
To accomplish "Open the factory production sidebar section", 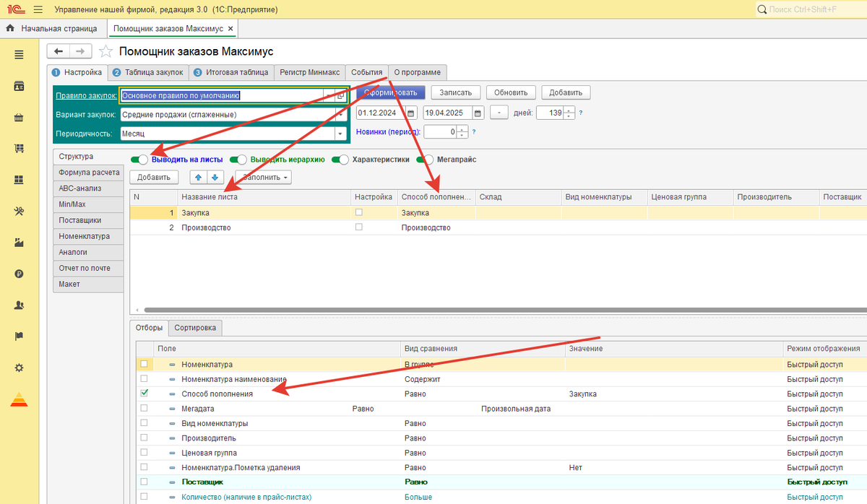I will (19, 243).
